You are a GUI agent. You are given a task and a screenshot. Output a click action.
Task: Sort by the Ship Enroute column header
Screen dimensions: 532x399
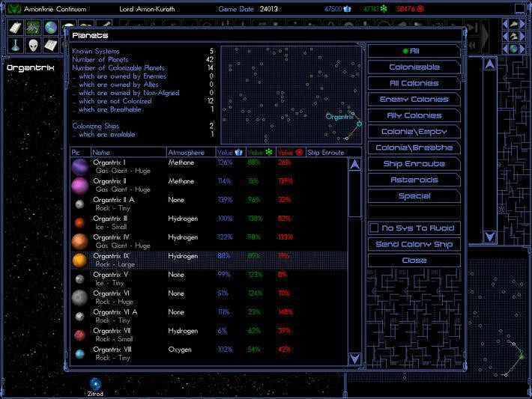(333, 153)
